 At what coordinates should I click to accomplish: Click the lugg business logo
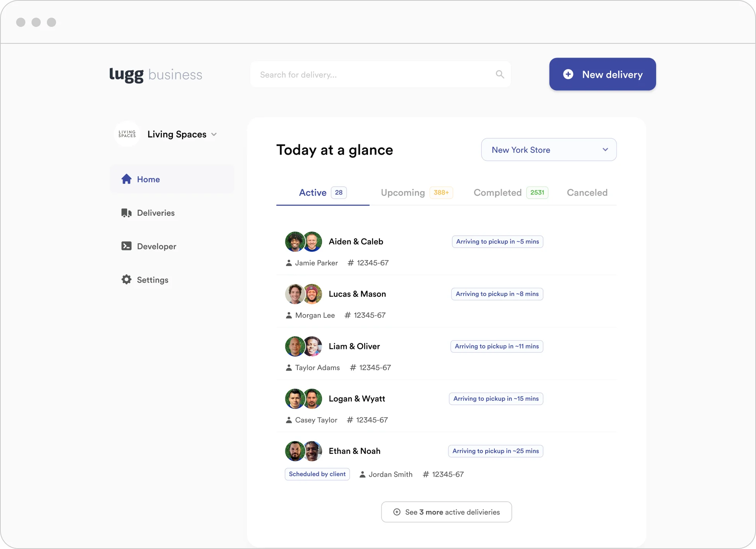(x=156, y=74)
